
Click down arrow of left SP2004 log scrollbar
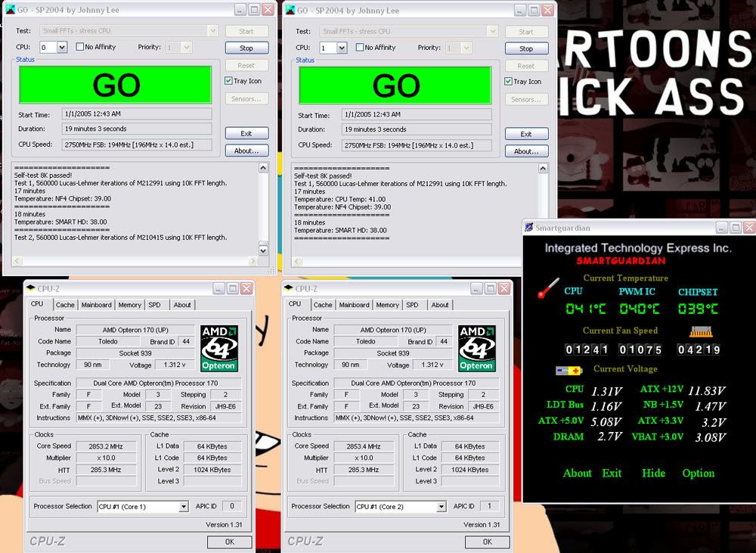tap(263, 250)
